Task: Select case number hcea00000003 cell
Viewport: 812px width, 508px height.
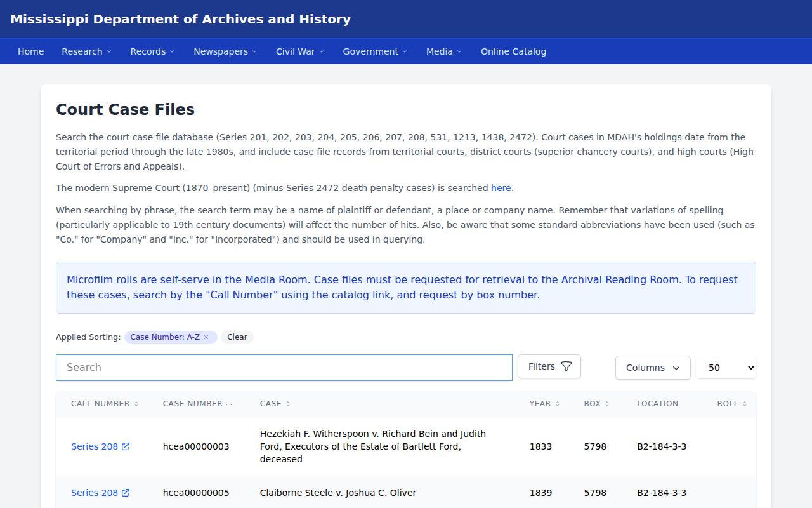Action: point(196,446)
